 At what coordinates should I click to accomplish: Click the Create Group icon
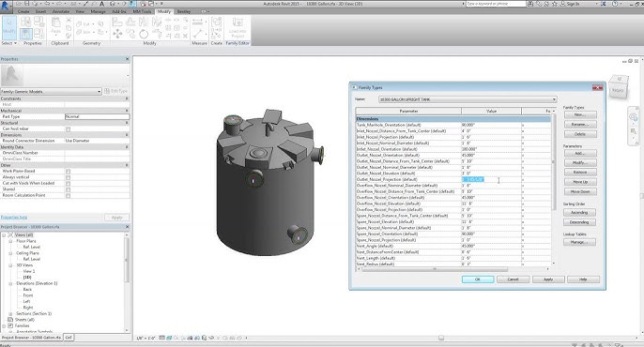coord(217,22)
